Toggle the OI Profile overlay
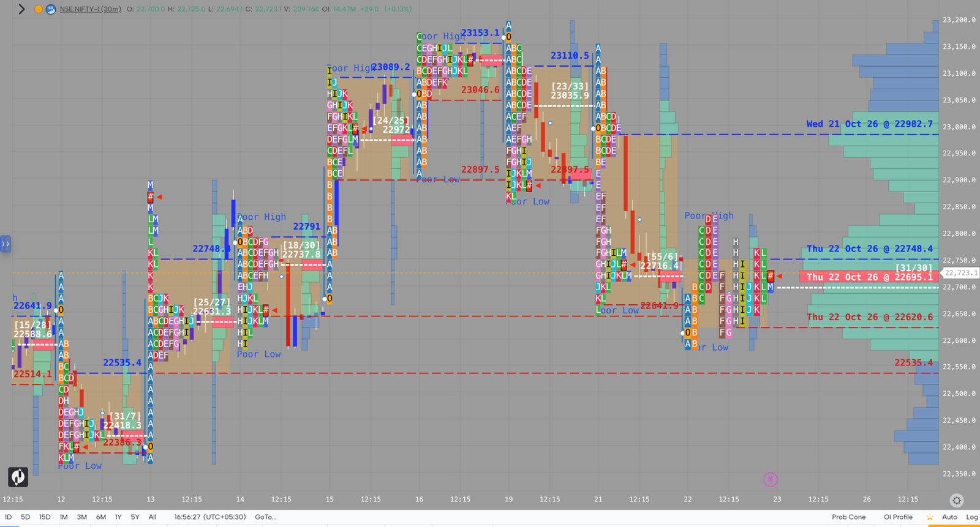Screen dimensions: 980x527 [x=898, y=517]
